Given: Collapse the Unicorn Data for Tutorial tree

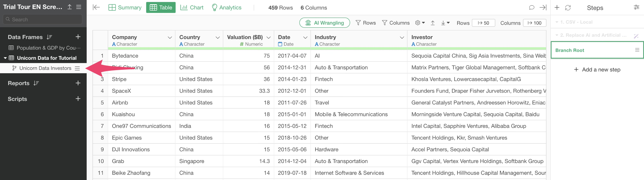Looking at the screenshot, I should [5, 58].
